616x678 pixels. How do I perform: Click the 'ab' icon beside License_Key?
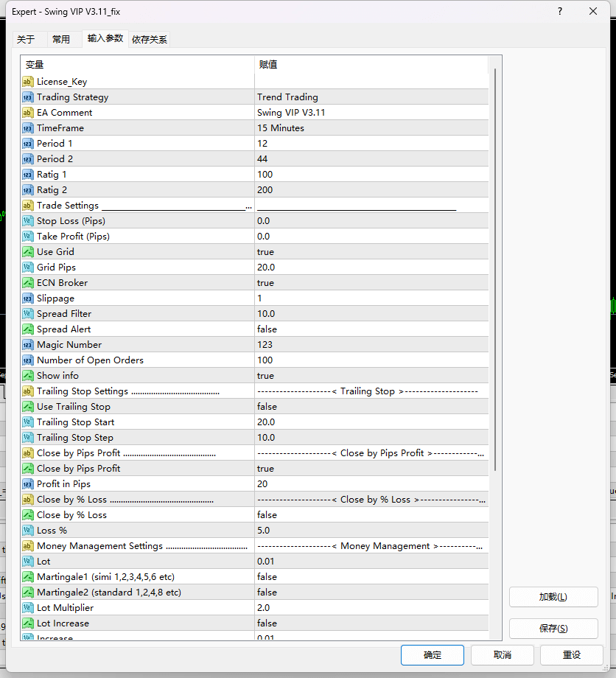[x=29, y=81]
